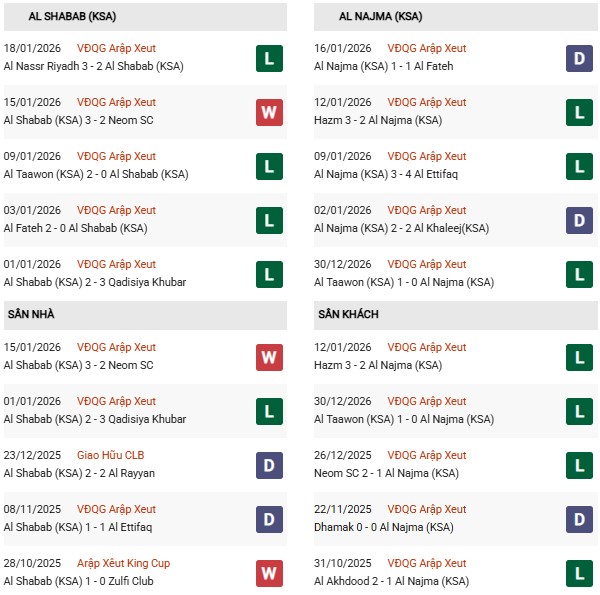
Task: Click L badge for Neom SC 2-1 Al Najma
Action: coord(577,465)
